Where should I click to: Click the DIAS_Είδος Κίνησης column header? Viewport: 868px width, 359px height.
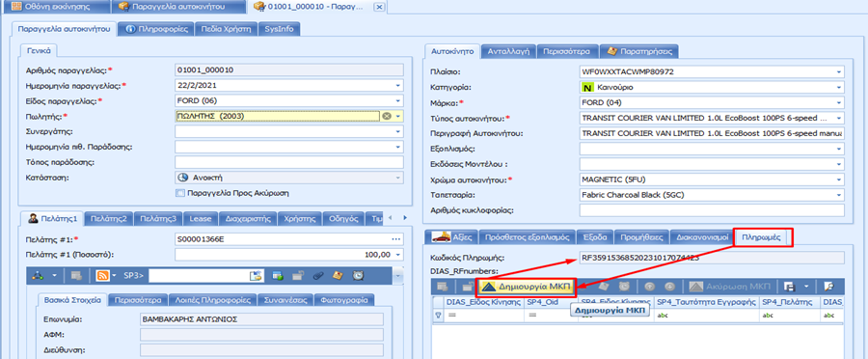tap(484, 302)
